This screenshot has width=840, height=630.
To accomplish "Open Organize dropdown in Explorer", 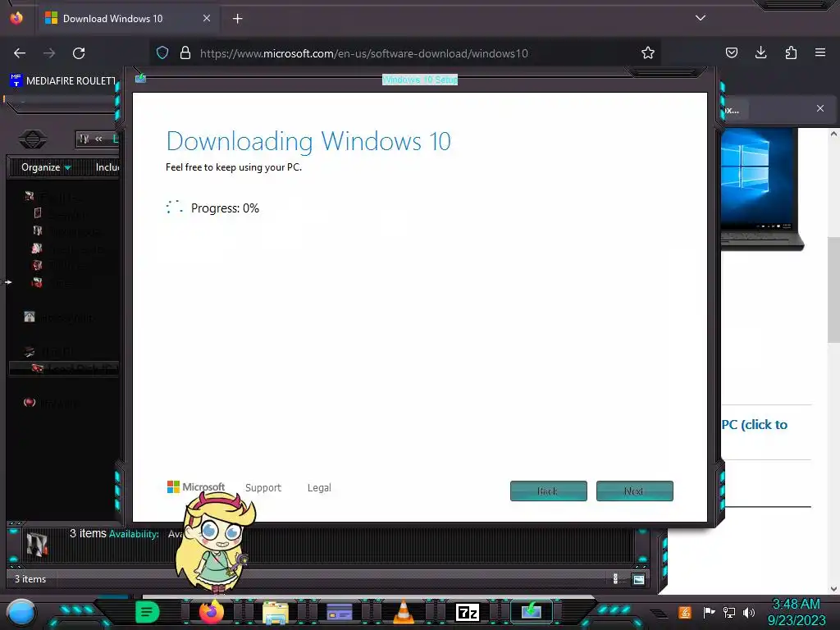I will pyautogui.click(x=46, y=167).
